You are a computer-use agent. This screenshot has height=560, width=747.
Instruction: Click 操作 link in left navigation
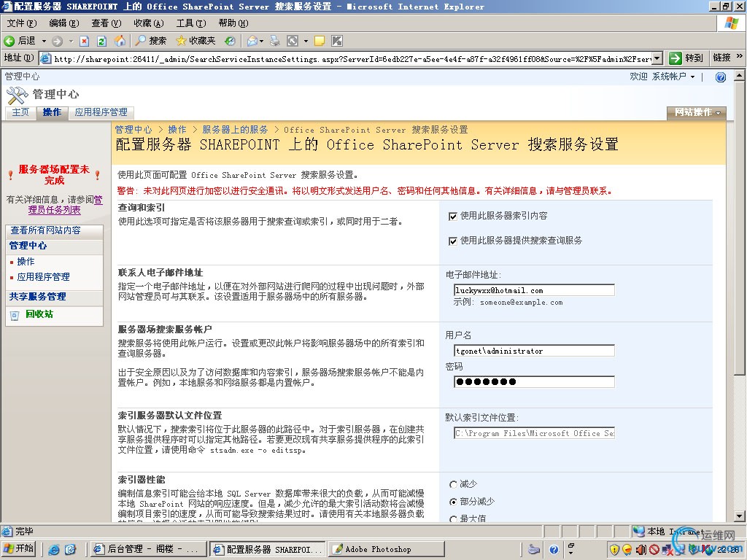tap(26, 262)
